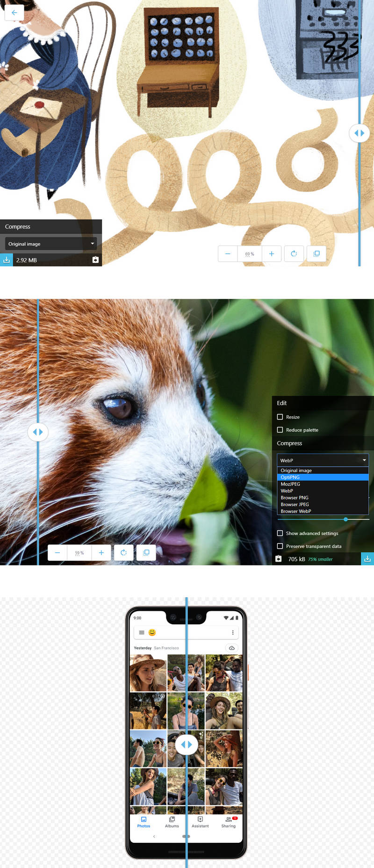
Task: Download the 2.92 MB original image
Action: [x=7, y=260]
